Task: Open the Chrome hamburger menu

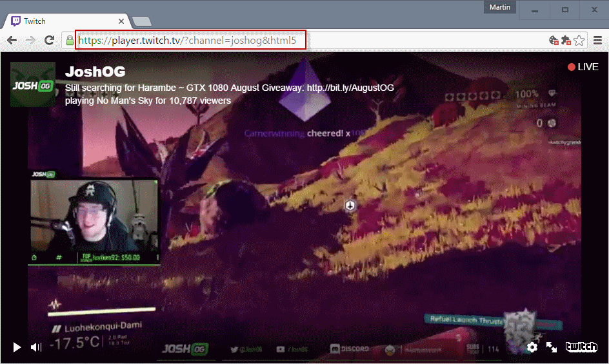Action: pos(598,41)
